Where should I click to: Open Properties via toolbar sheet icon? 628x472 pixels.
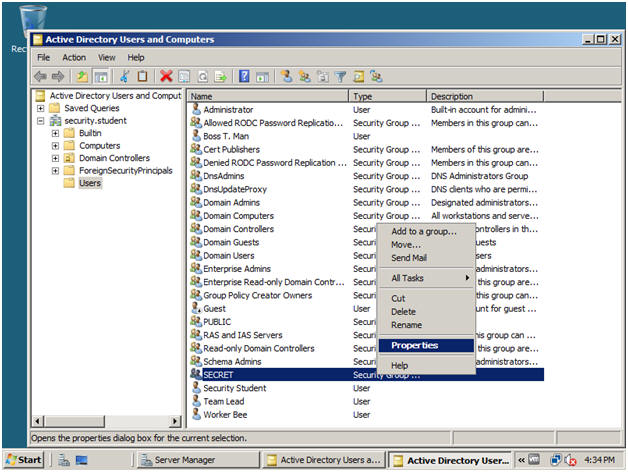pos(184,76)
